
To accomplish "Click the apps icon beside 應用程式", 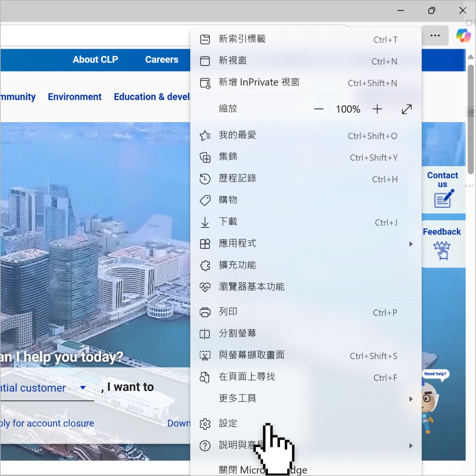I will tap(205, 244).
